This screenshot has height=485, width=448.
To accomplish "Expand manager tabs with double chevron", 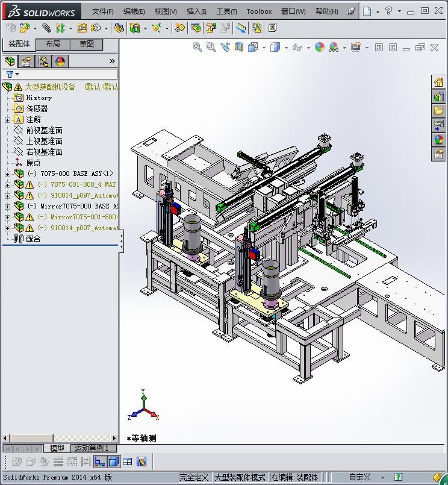I will point(112,61).
